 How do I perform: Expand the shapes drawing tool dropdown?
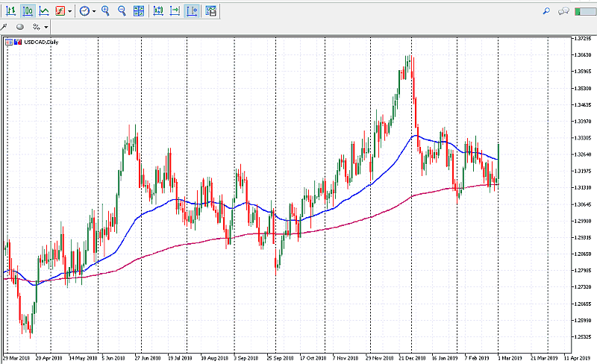tap(46, 27)
